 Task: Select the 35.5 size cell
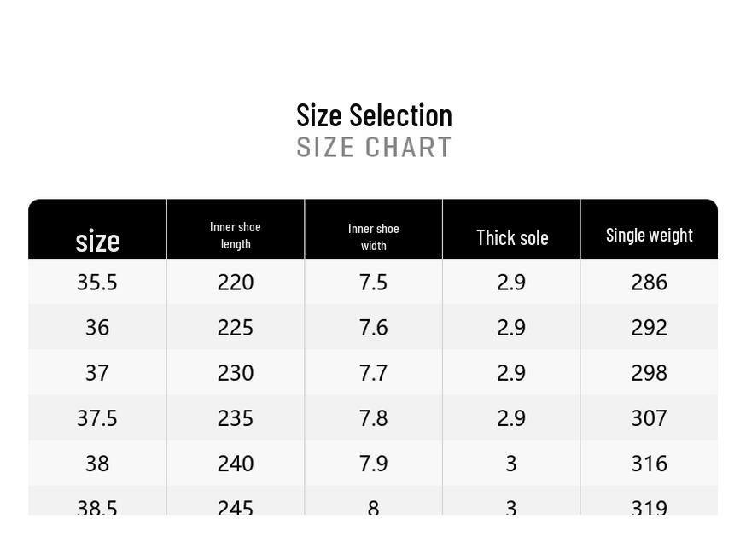(x=97, y=283)
